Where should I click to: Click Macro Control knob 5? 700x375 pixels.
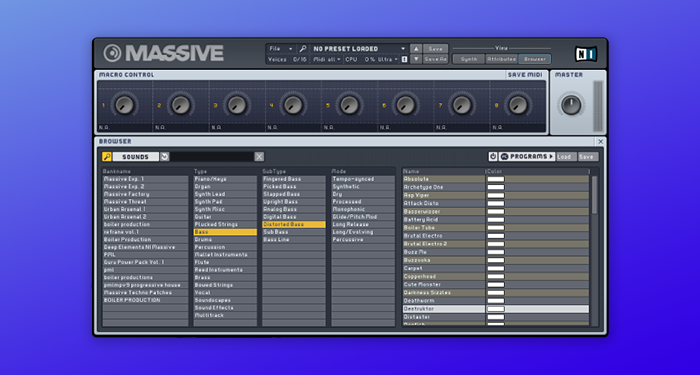click(350, 105)
